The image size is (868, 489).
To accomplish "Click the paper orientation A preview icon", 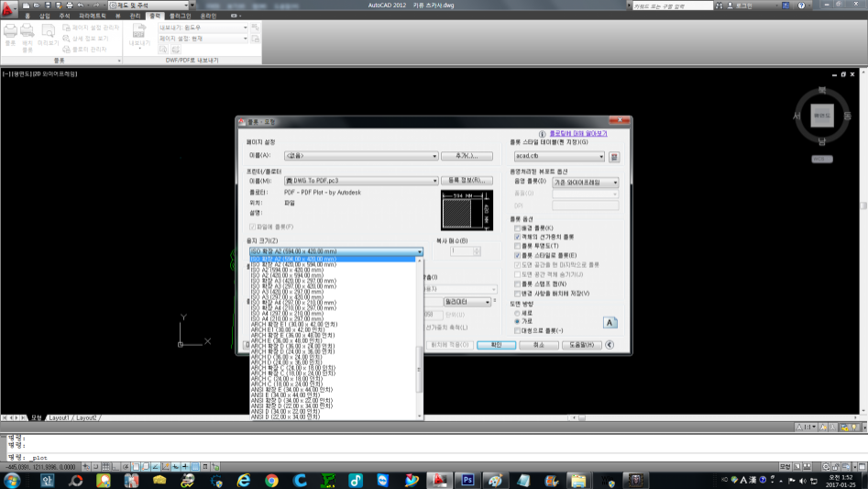I will [610, 322].
